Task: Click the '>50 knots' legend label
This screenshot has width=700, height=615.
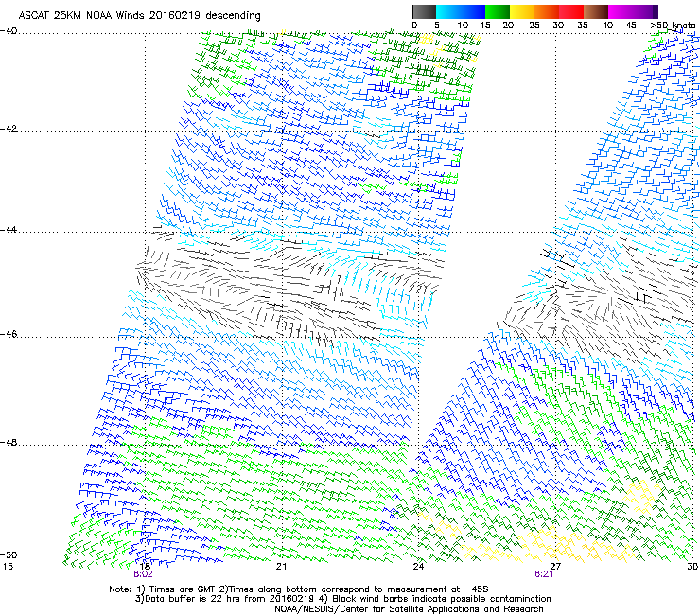Action: coord(673,26)
